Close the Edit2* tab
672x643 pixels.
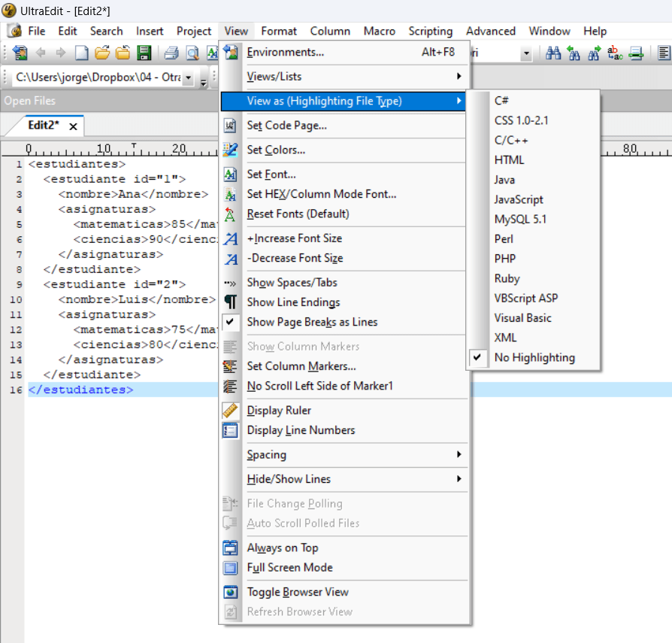point(73,126)
